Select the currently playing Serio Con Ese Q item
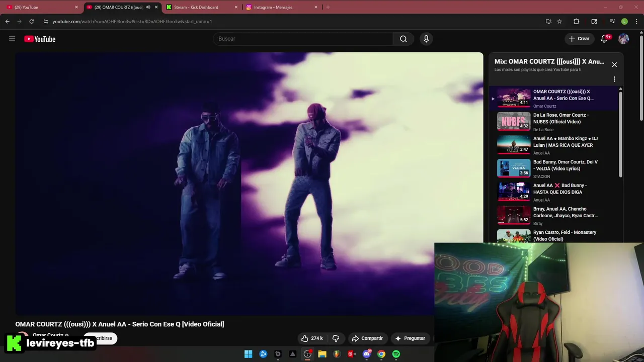Viewport: 644px width, 362px height. click(553, 98)
